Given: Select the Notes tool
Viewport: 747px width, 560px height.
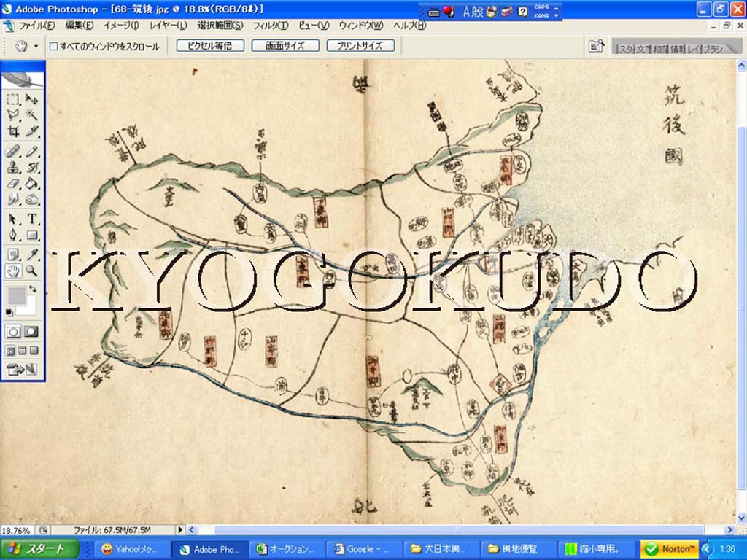Looking at the screenshot, I should (13, 254).
